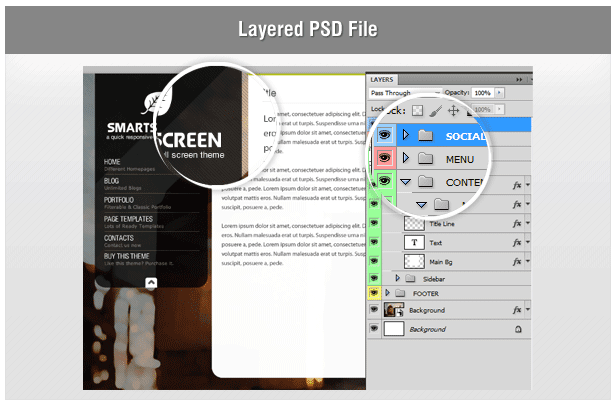
Task: Click the fx icon on the Title Line layer
Action: [x=517, y=224]
